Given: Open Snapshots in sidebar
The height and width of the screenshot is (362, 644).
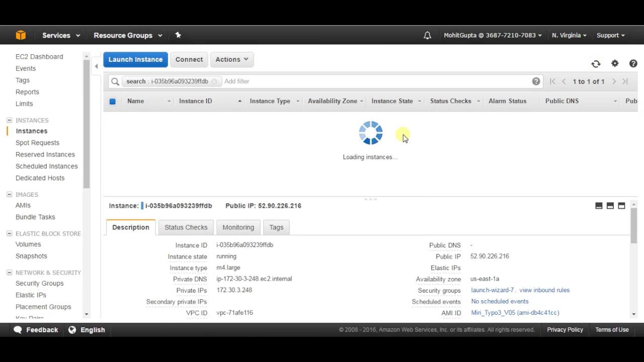Looking at the screenshot, I should click(x=31, y=256).
